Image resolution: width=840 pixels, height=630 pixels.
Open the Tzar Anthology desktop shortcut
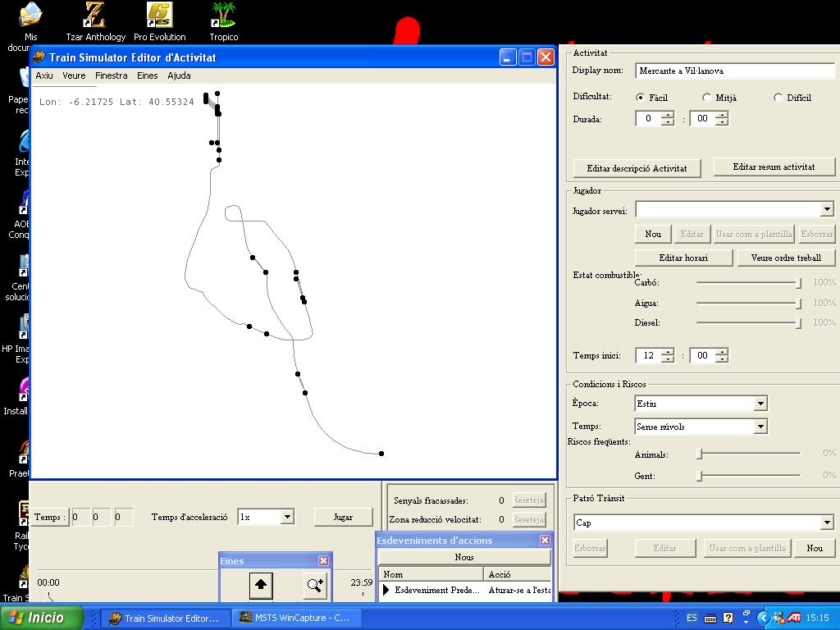95,15
